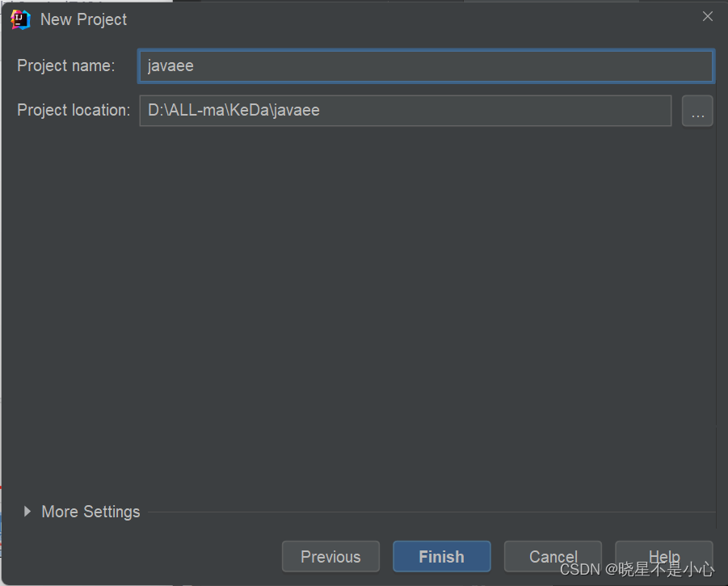Image resolution: width=728 pixels, height=586 pixels.
Task: Click the More Settings label text
Action: [90, 512]
